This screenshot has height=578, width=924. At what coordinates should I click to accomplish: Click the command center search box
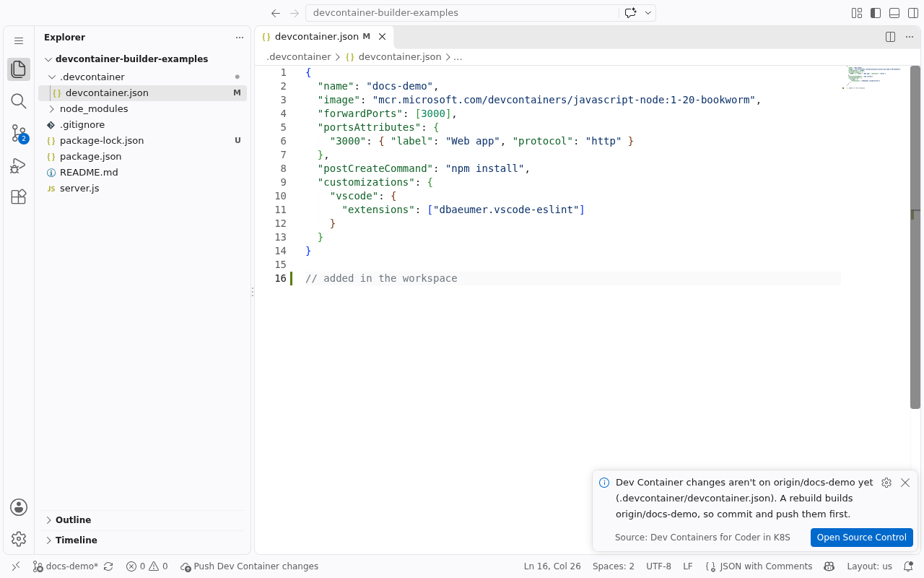point(462,13)
